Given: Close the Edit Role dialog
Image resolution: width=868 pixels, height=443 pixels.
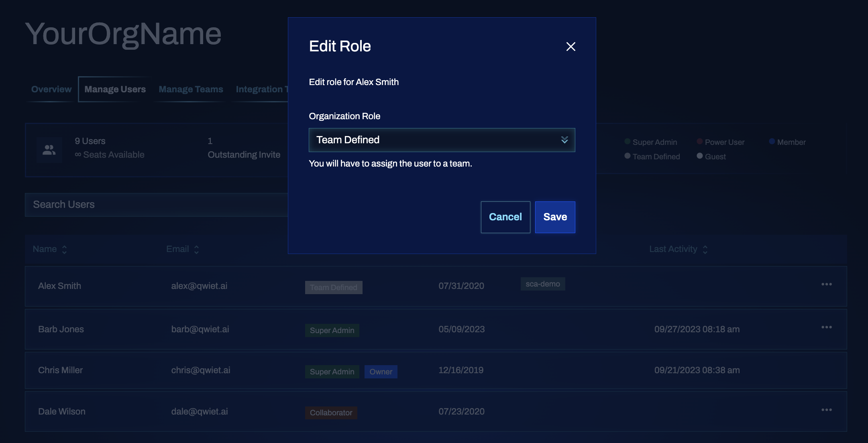Looking at the screenshot, I should [571, 47].
